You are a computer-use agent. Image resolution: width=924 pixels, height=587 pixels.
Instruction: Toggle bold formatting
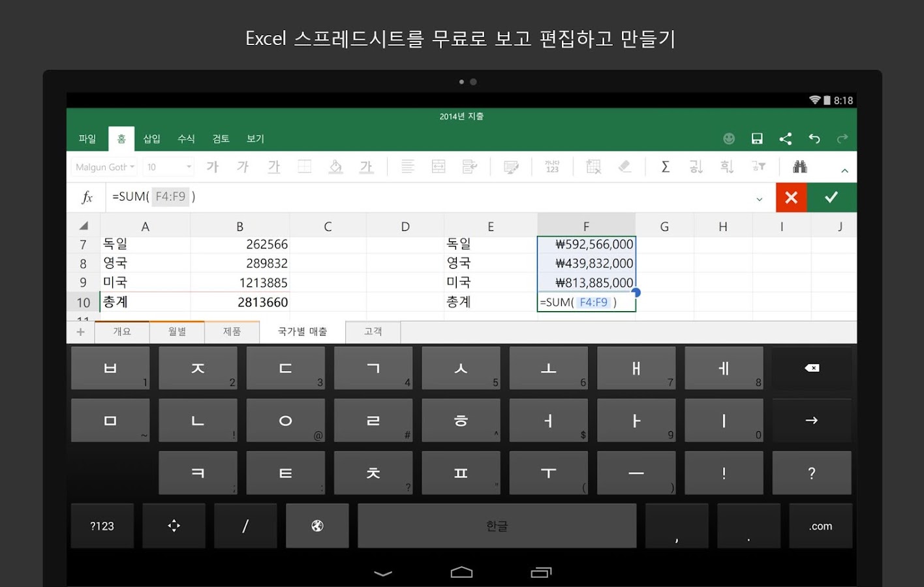(x=211, y=166)
